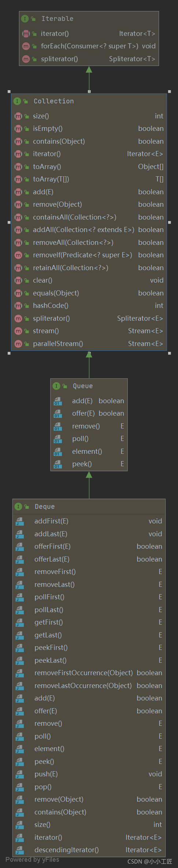Viewport: 178px width, 868px height.
Task: Click the interface icon beside Deque title
Action: coord(18,507)
